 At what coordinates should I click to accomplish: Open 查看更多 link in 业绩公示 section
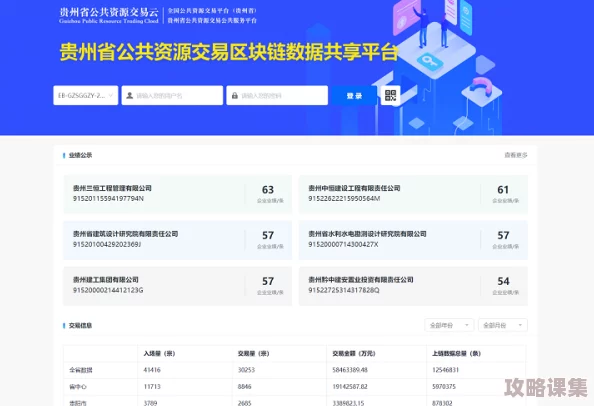(516, 155)
